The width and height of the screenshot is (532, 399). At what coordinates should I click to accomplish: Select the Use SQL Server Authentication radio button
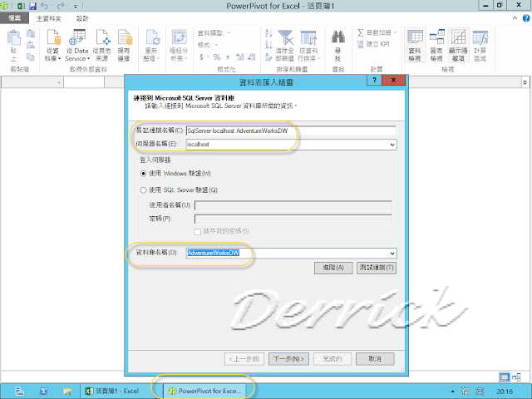click(x=143, y=190)
